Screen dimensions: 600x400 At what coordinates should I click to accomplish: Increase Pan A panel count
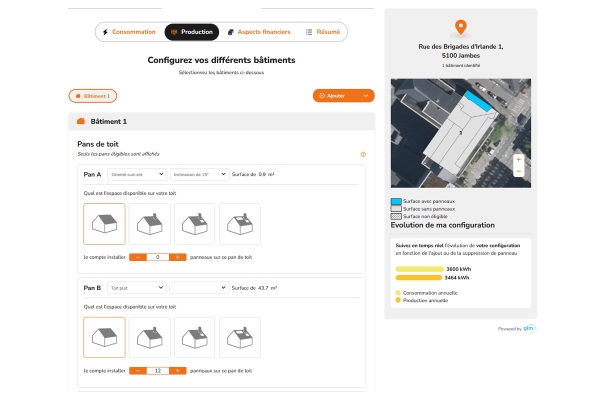click(178, 257)
